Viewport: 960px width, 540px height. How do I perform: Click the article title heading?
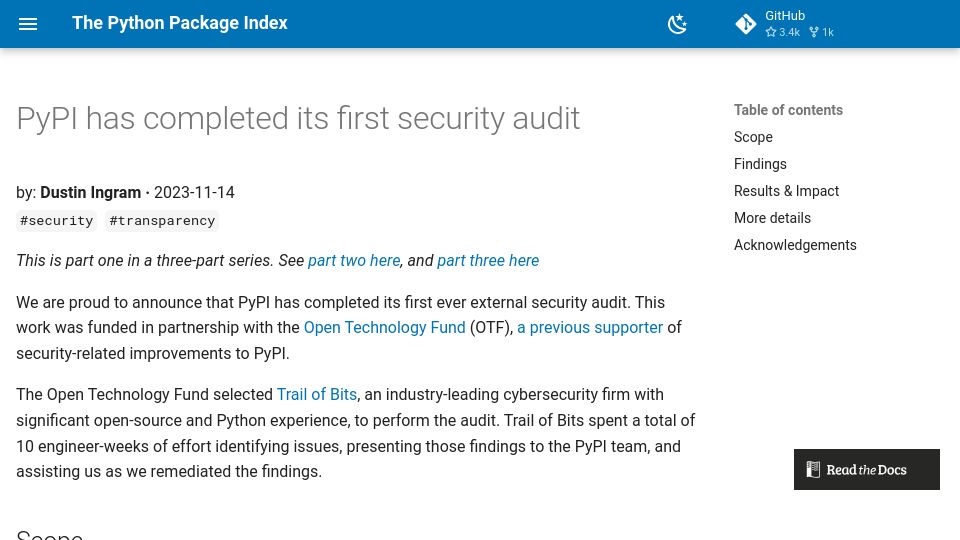(298, 118)
